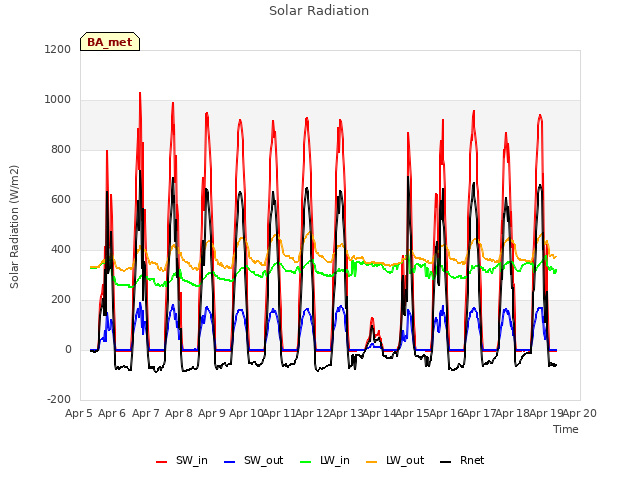The height and width of the screenshot is (480, 640).
Task: Click the -200 y-axis tick label
Action: click(x=59, y=399)
